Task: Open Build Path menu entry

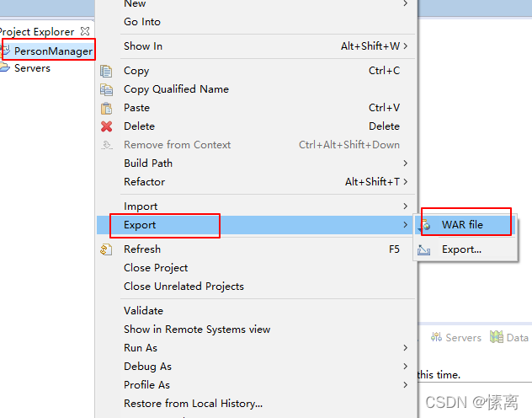Action: pyautogui.click(x=256, y=163)
